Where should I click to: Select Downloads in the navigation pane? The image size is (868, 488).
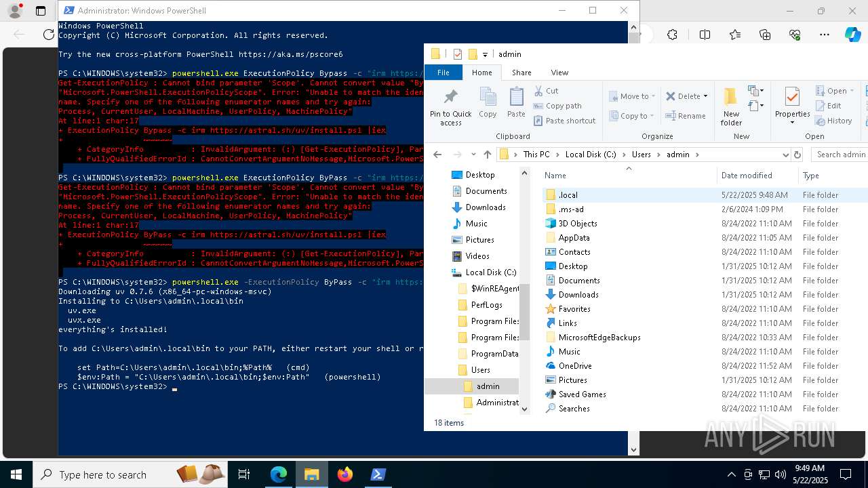[x=486, y=207]
